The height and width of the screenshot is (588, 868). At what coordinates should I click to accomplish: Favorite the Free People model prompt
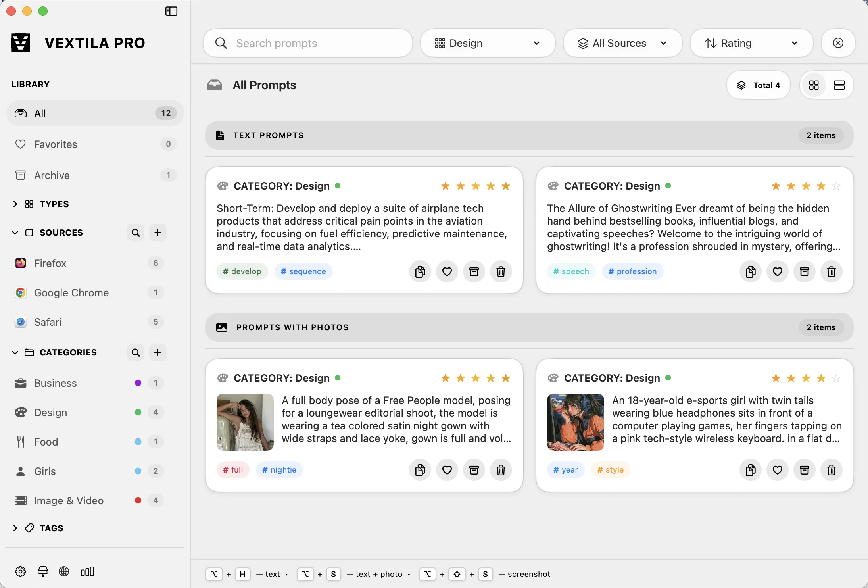coord(447,470)
